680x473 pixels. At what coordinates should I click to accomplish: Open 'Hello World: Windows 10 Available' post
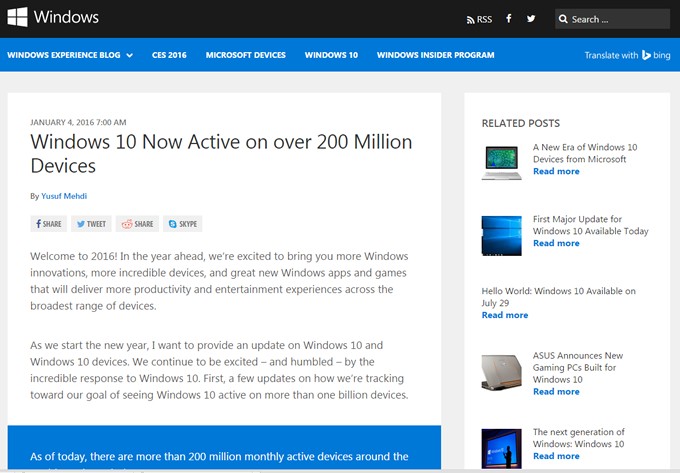pos(559,297)
